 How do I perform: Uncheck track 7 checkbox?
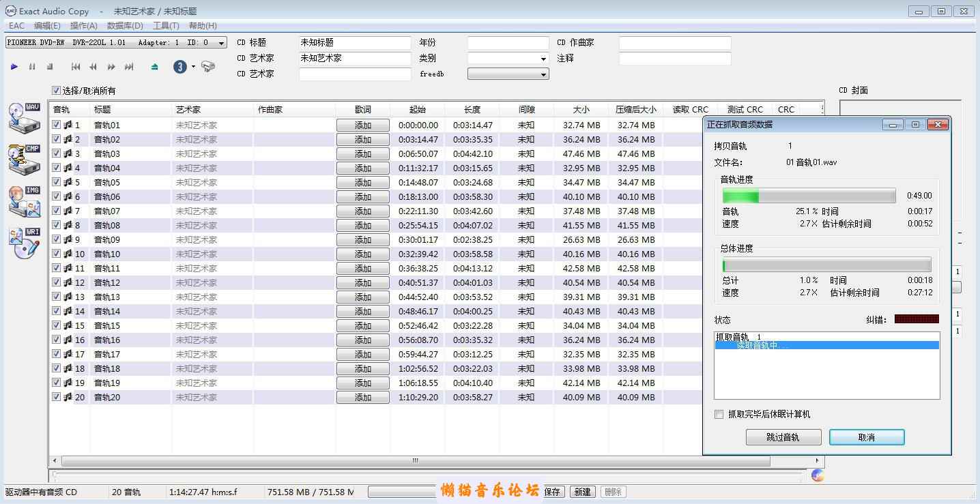pos(57,211)
